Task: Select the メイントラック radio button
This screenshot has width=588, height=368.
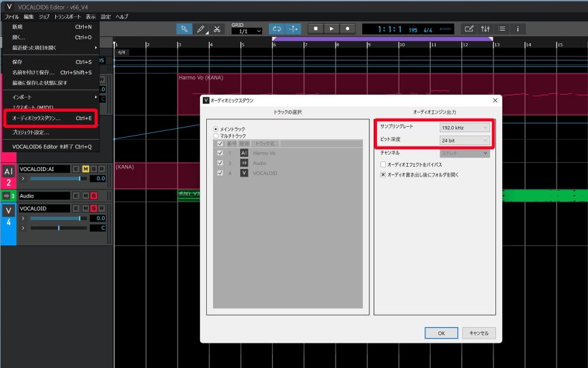Action: pyautogui.click(x=216, y=129)
